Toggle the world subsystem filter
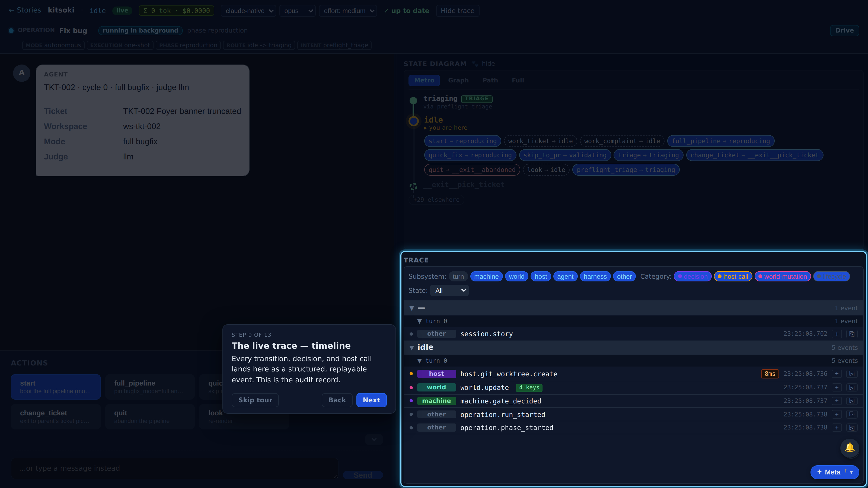 (516, 277)
